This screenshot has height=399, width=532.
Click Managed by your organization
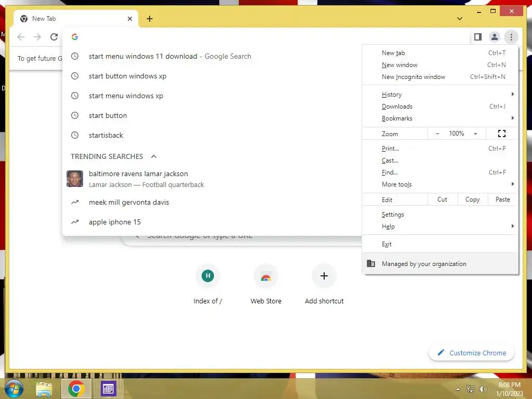[440, 263]
